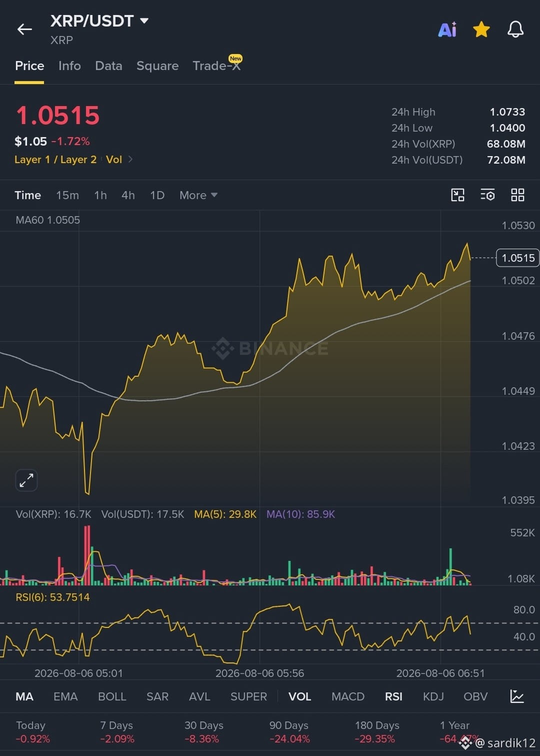Open the Layer 1 / Layer 2 category link
540x756 pixels.
[x=55, y=160]
